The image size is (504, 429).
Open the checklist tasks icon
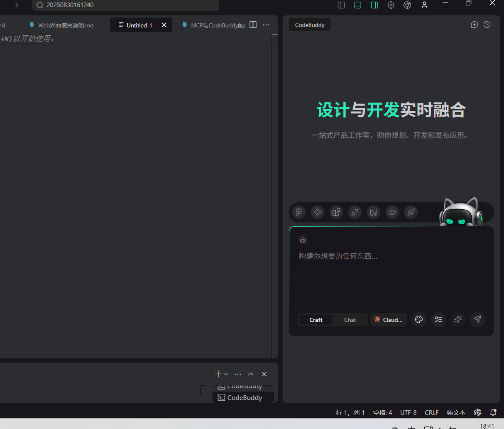tap(438, 319)
